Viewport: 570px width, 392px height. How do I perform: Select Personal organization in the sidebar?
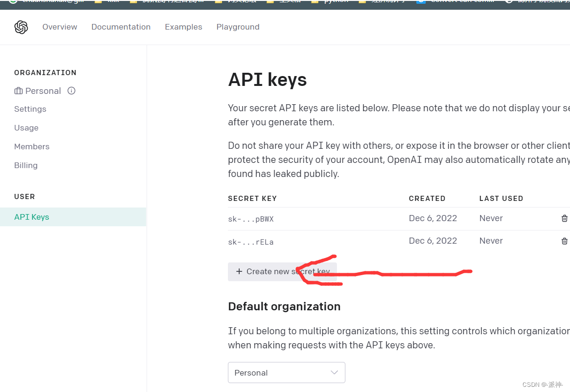click(42, 91)
